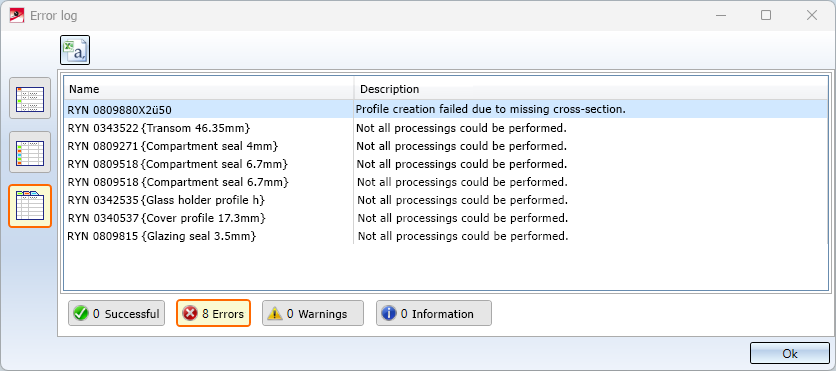Click the Excel export icon
This screenshot has width=836, height=371.
pyautogui.click(x=75, y=50)
